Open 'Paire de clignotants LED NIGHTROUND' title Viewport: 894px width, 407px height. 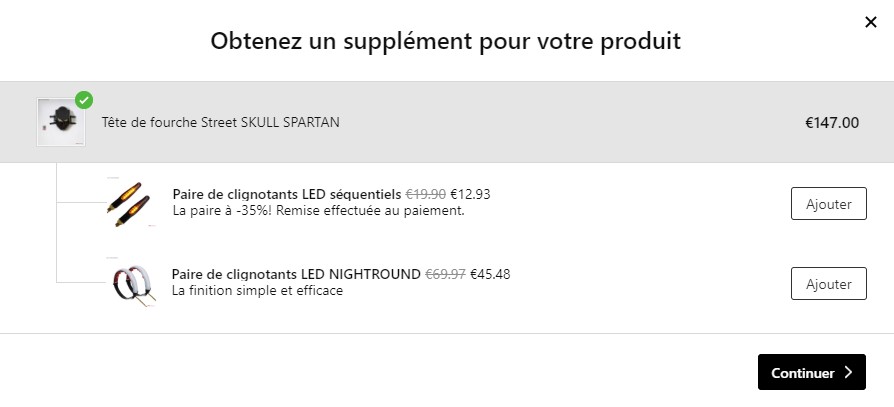click(x=296, y=274)
